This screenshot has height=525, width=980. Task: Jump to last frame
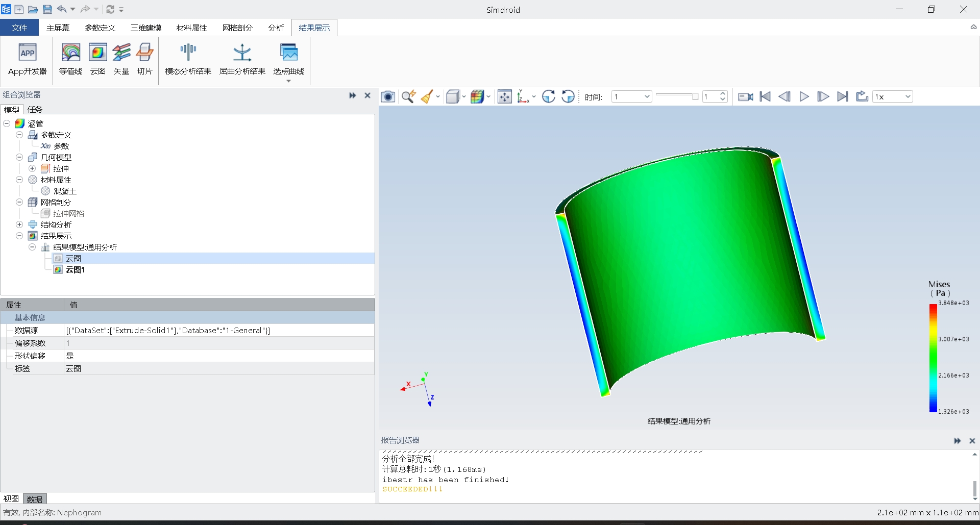pos(843,96)
